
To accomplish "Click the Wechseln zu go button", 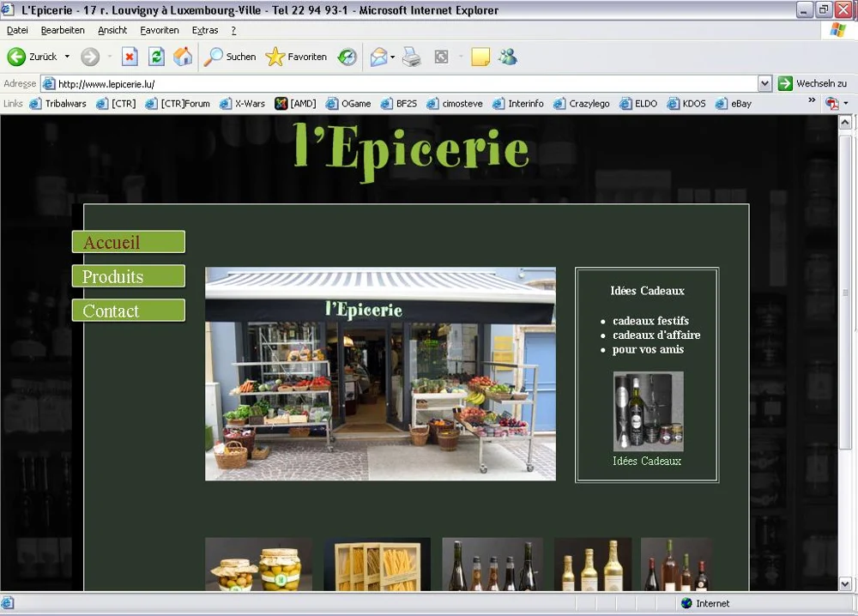I will pos(813,84).
